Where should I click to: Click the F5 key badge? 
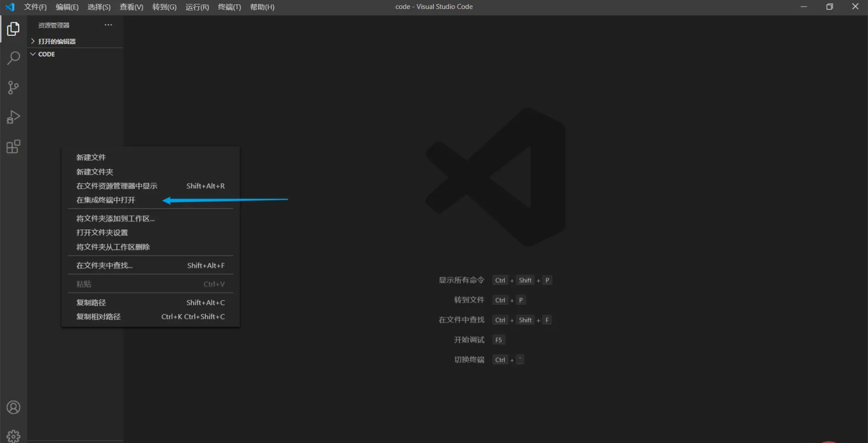499,340
